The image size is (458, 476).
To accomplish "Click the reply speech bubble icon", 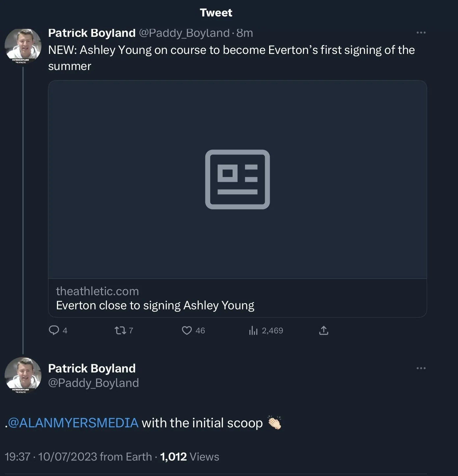I will 54,330.
